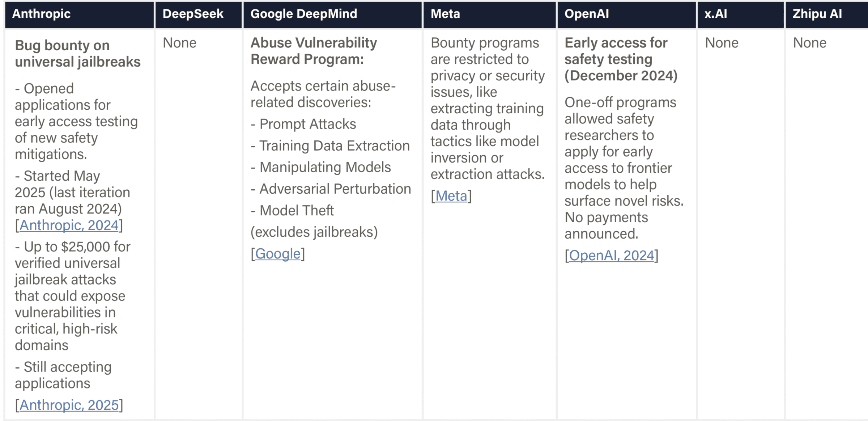Open the OpenAI, 2024 reference link
This screenshot has width=868, height=421.
tap(611, 256)
